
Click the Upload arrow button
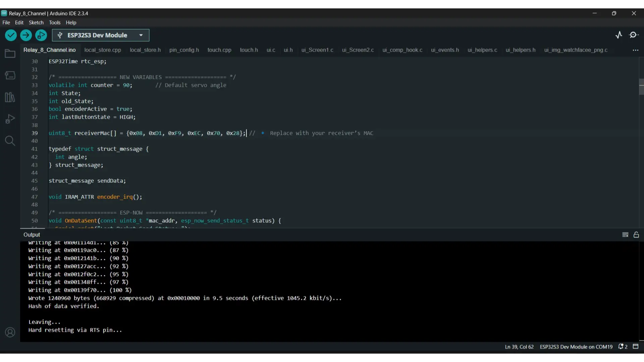pyautogui.click(x=26, y=35)
